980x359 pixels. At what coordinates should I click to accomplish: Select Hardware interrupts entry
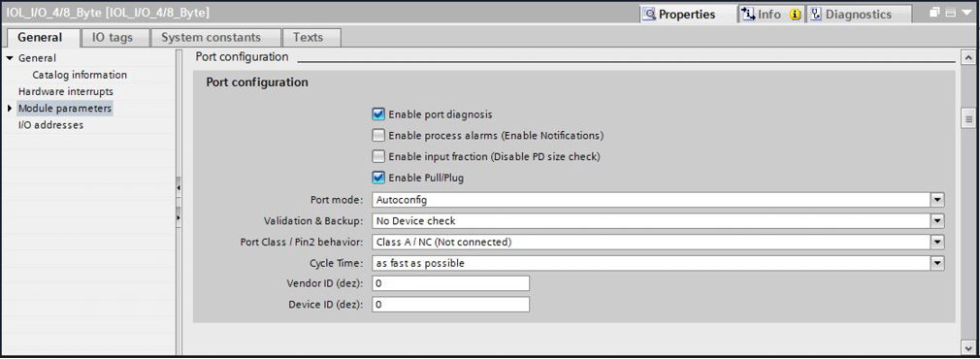(x=66, y=92)
